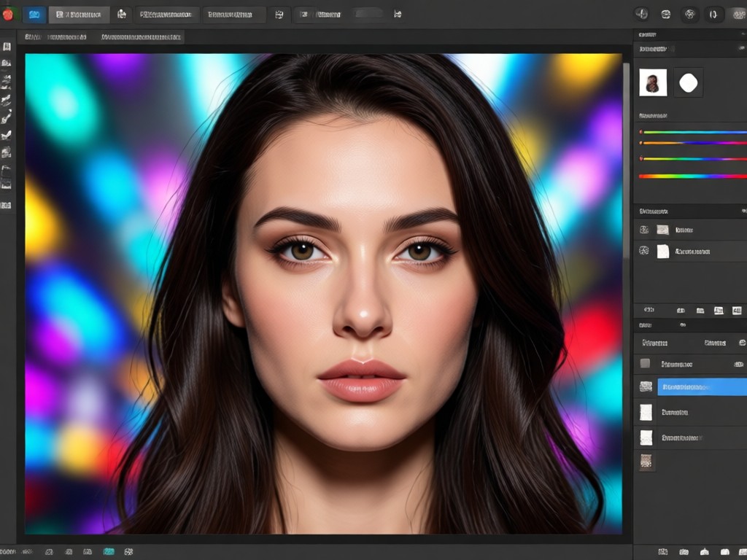Click the teal highlighted icon in the bottom status bar
747x560 pixels.
109,551
